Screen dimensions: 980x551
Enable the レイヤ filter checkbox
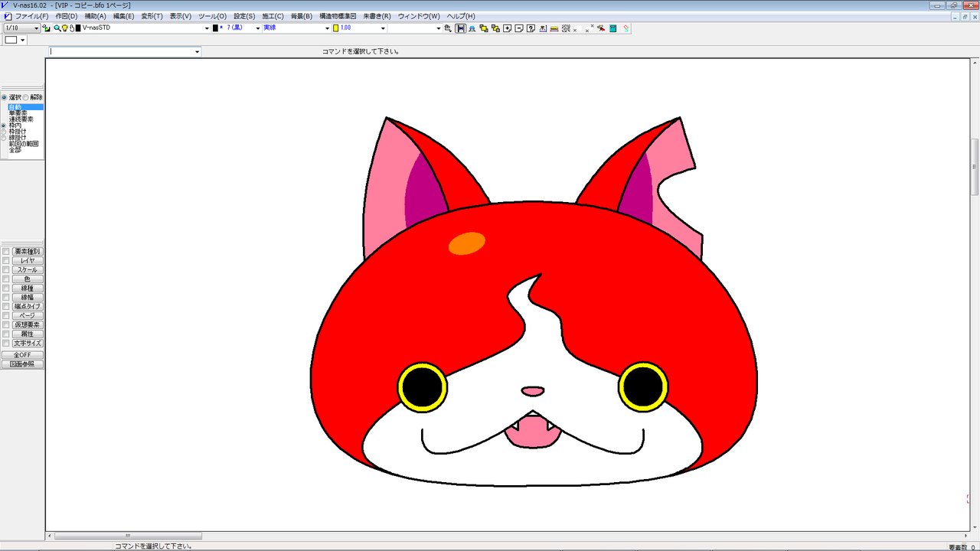6,260
